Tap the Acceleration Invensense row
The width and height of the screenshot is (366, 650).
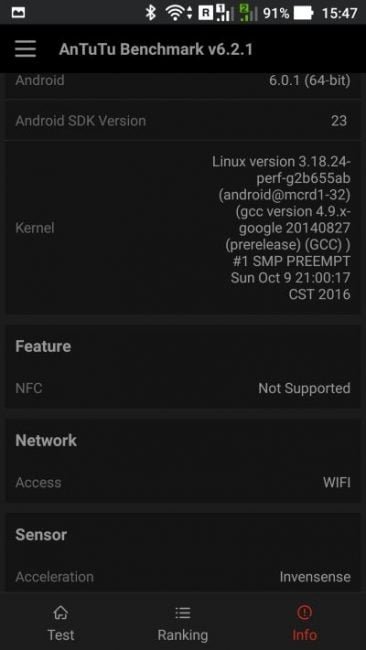tap(183, 577)
